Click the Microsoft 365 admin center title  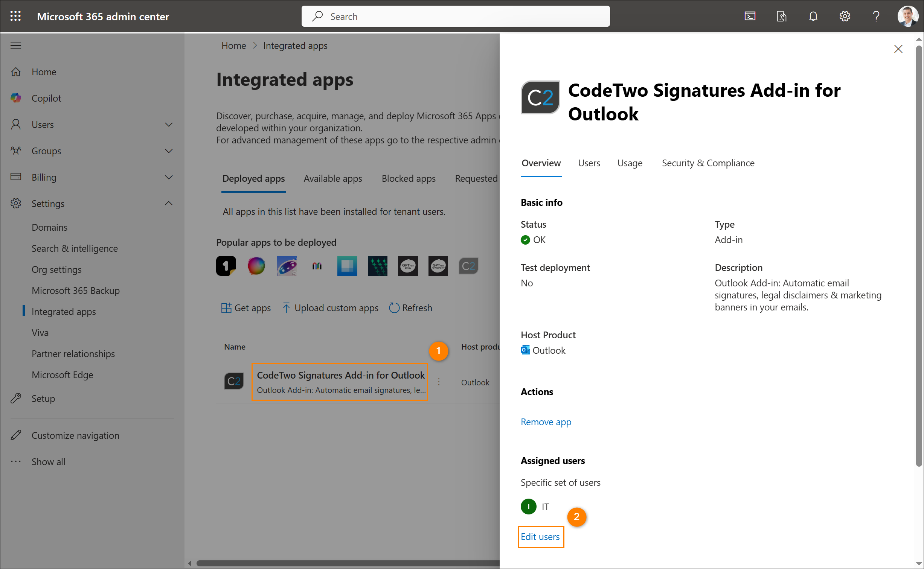(103, 16)
